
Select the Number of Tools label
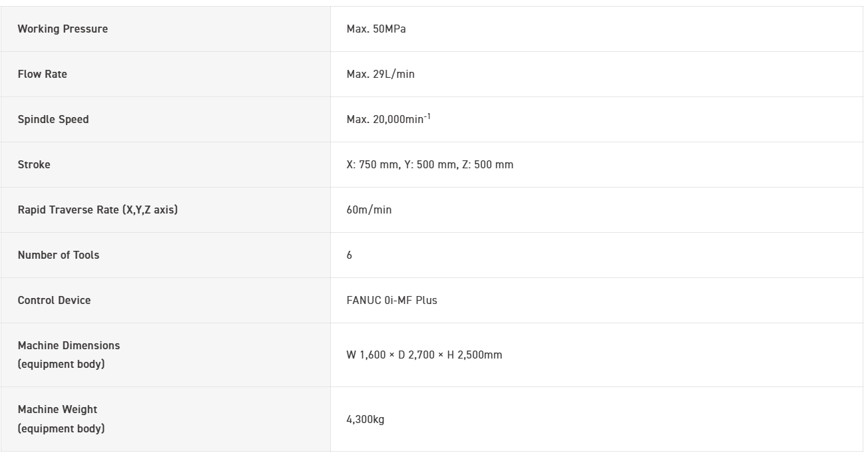point(59,255)
